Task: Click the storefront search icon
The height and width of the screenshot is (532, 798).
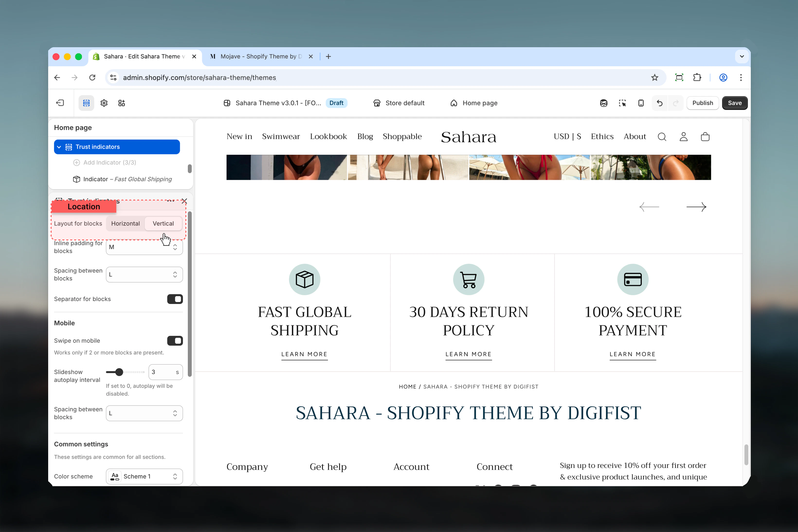Action: [x=662, y=137]
